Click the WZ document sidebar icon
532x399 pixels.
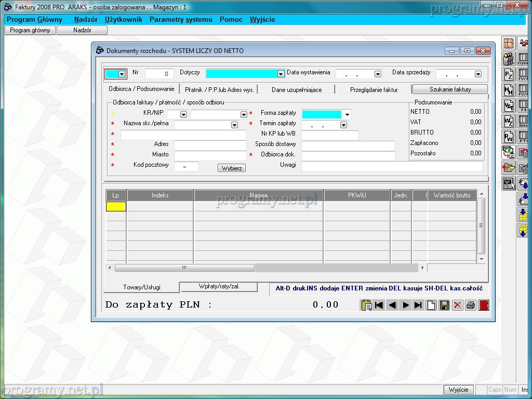coord(508,121)
